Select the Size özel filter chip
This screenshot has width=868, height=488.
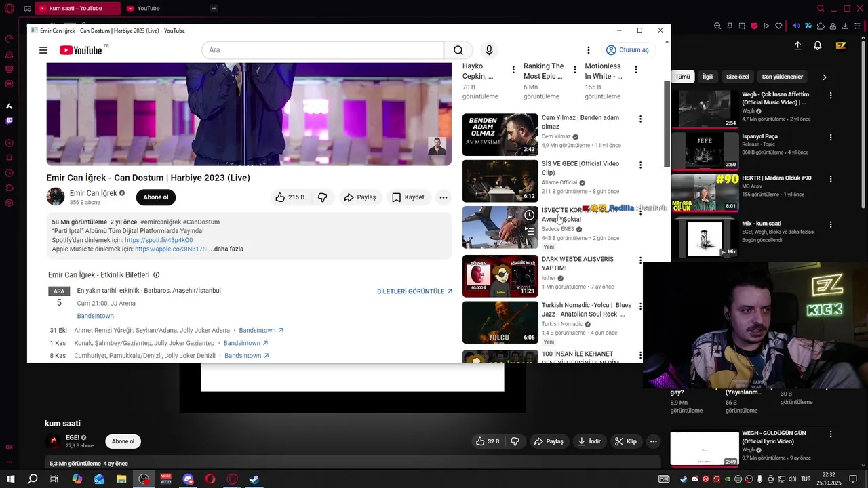coord(738,77)
